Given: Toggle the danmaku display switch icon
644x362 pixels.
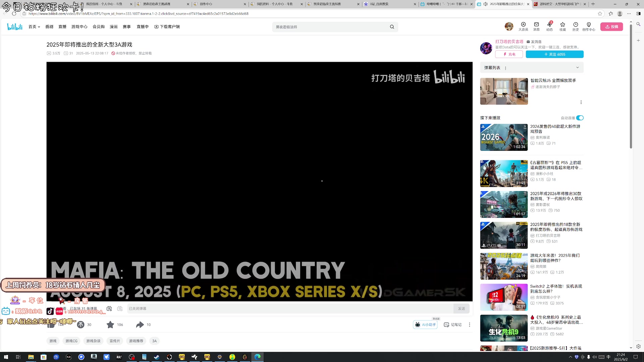Looking at the screenshot, I should (x=109, y=308).
